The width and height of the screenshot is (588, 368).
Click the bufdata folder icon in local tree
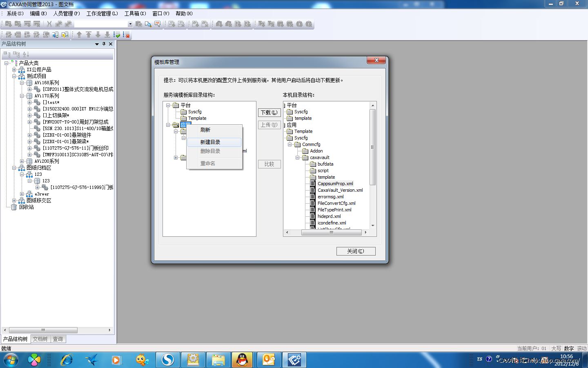coord(313,164)
